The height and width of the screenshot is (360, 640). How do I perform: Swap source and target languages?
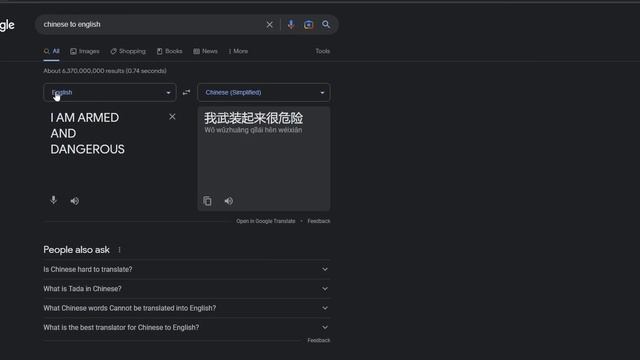[187, 93]
